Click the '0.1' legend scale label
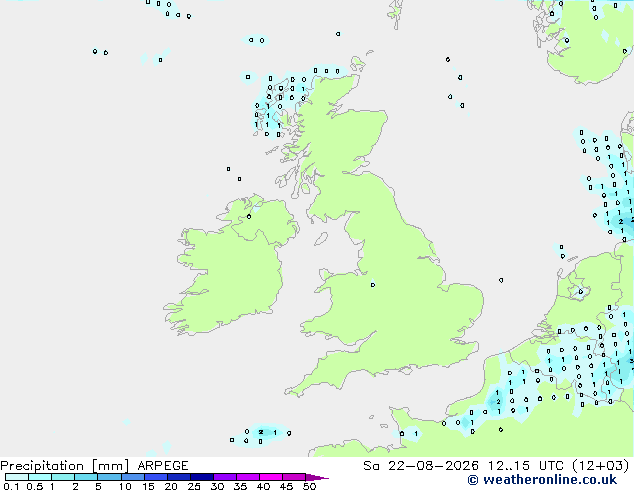The image size is (634, 490). [11, 486]
